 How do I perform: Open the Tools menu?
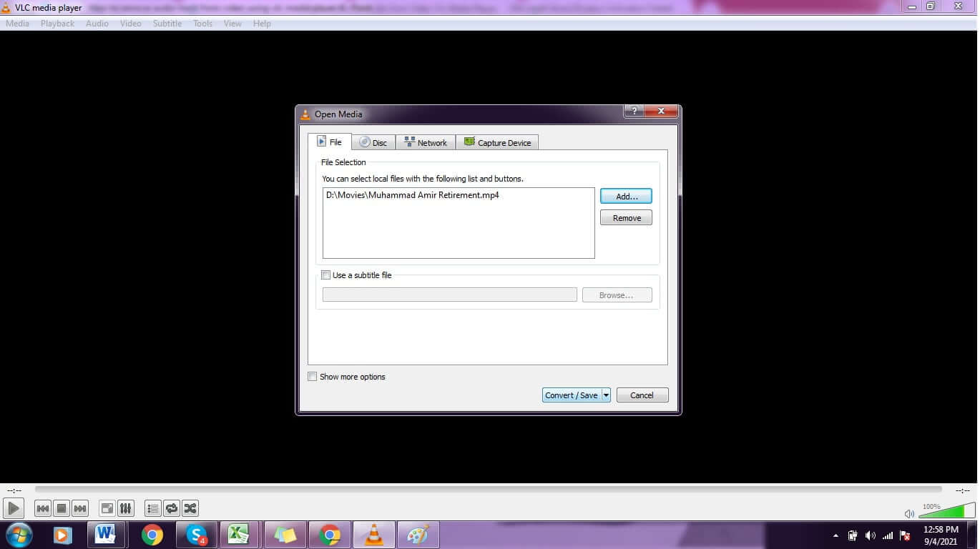(202, 24)
